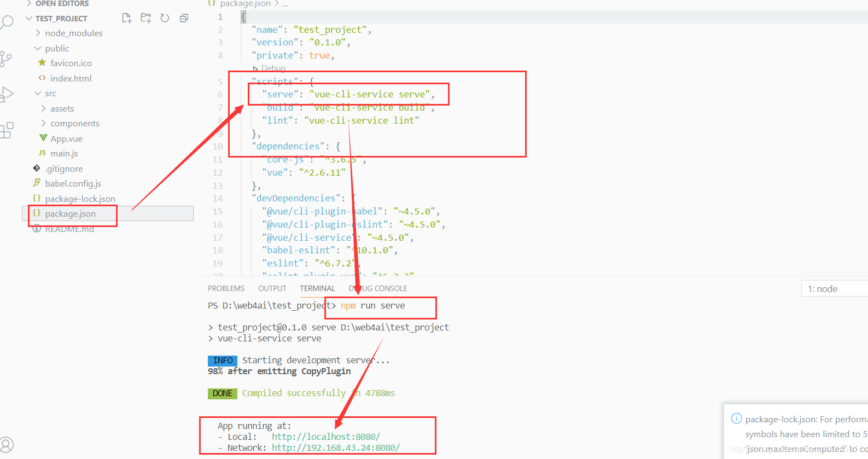
Task: Click the "private": true line
Action: pos(293,55)
